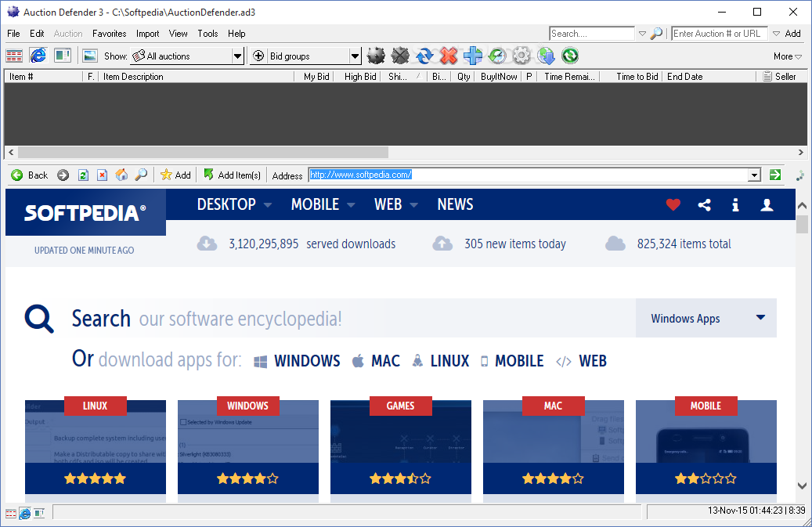812x527 pixels.
Task: Stop loading the browser page
Action: tap(102, 175)
